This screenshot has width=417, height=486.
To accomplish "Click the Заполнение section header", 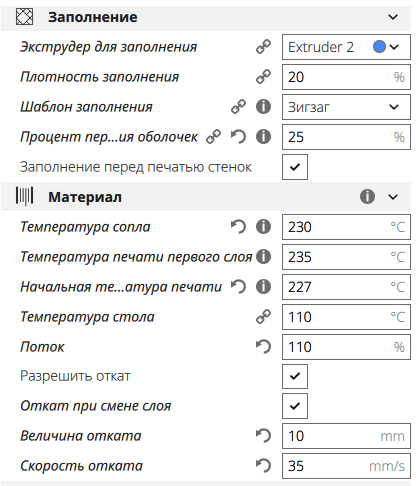I will [206, 17].
